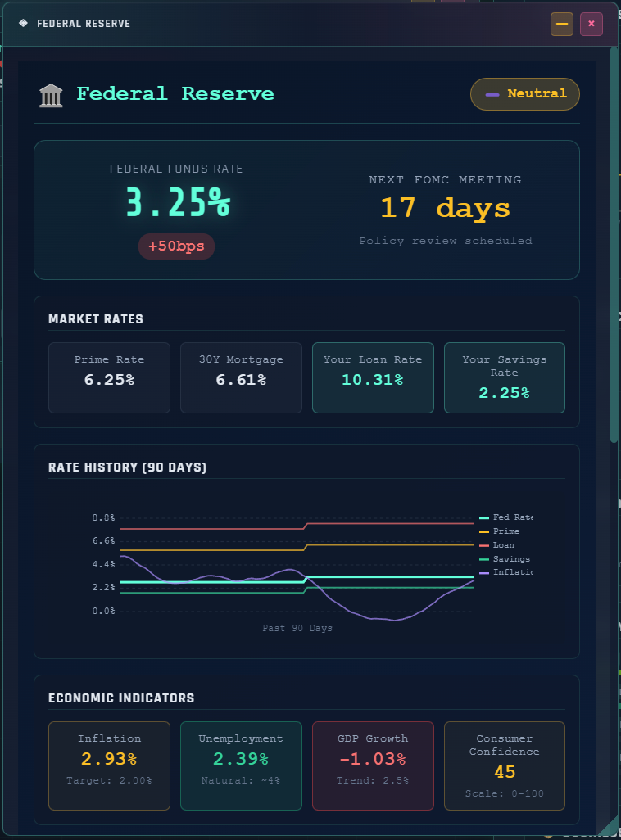Toggle Savings legend series in chart
Image resolution: width=621 pixels, height=840 pixels.
(x=505, y=559)
